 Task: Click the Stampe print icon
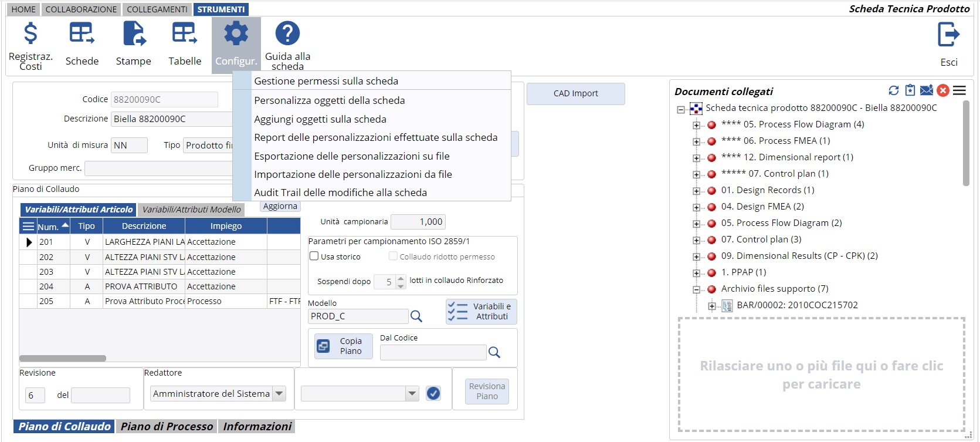point(134,34)
